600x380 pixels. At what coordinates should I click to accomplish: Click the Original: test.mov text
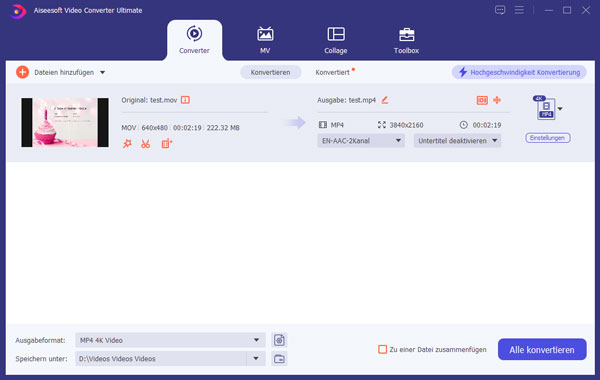pos(149,100)
